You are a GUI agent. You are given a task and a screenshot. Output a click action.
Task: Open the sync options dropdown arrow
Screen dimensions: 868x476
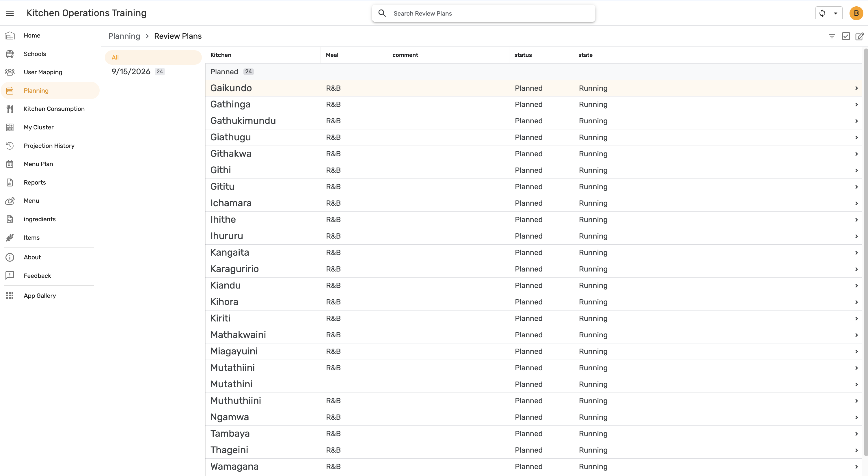pyautogui.click(x=835, y=13)
